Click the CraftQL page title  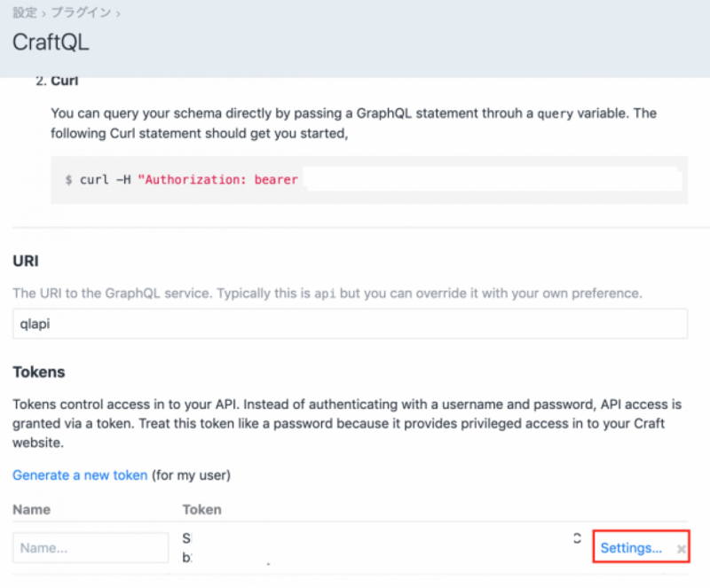coord(51,42)
